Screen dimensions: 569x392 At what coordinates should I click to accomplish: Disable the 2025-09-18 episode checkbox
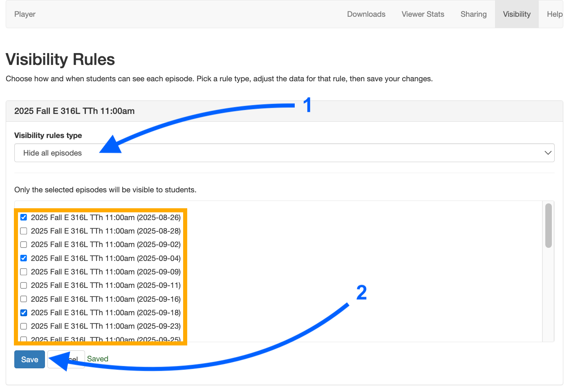(x=24, y=313)
